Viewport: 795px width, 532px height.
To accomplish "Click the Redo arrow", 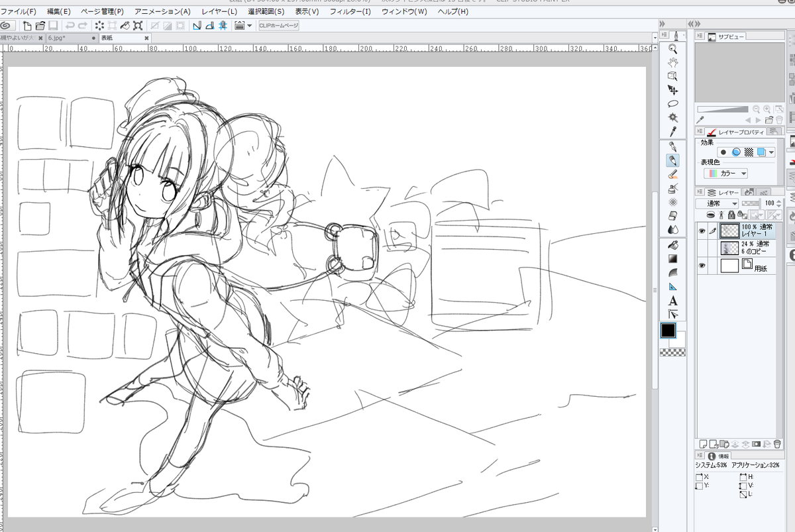I will [82, 26].
